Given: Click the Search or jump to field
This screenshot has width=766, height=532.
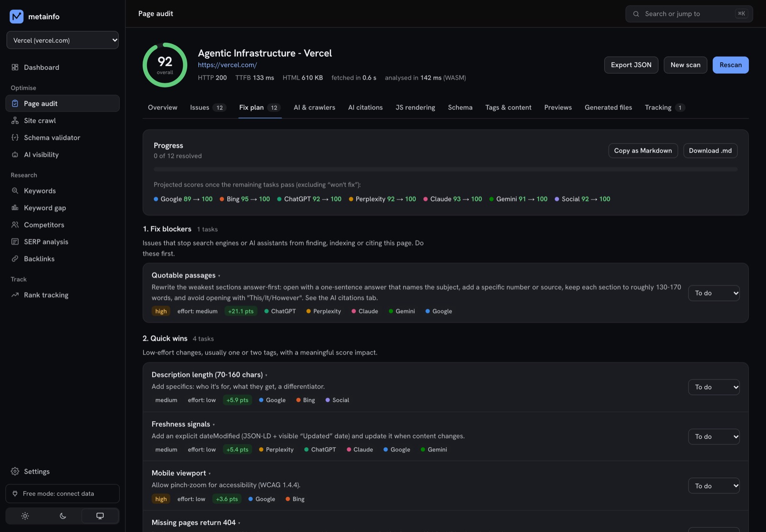Looking at the screenshot, I should (x=689, y=14).
